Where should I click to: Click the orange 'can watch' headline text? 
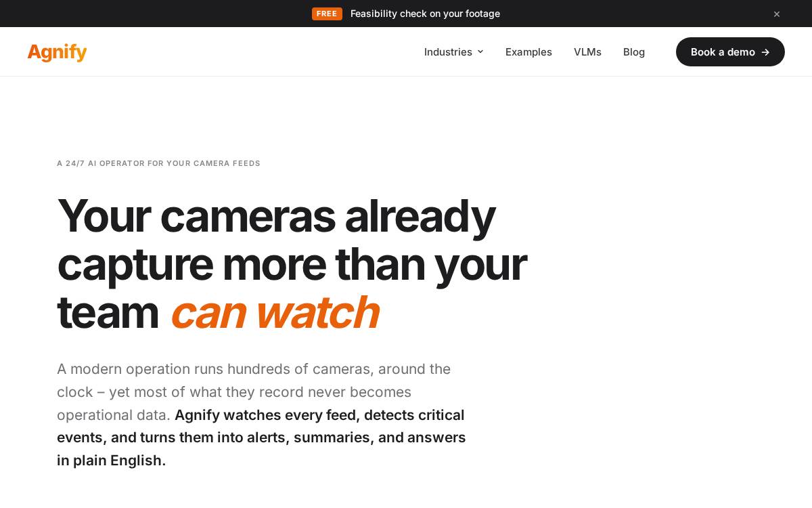275,312
